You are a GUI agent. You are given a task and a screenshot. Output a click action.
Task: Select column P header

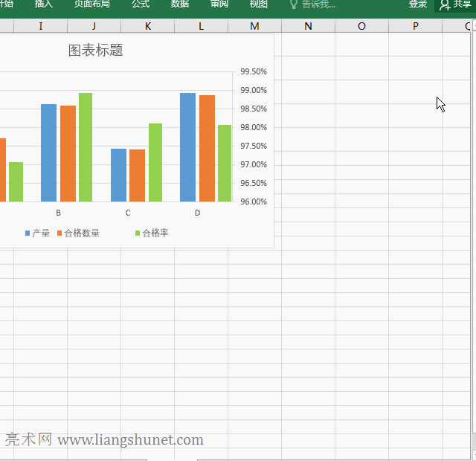tap(415, 27)
